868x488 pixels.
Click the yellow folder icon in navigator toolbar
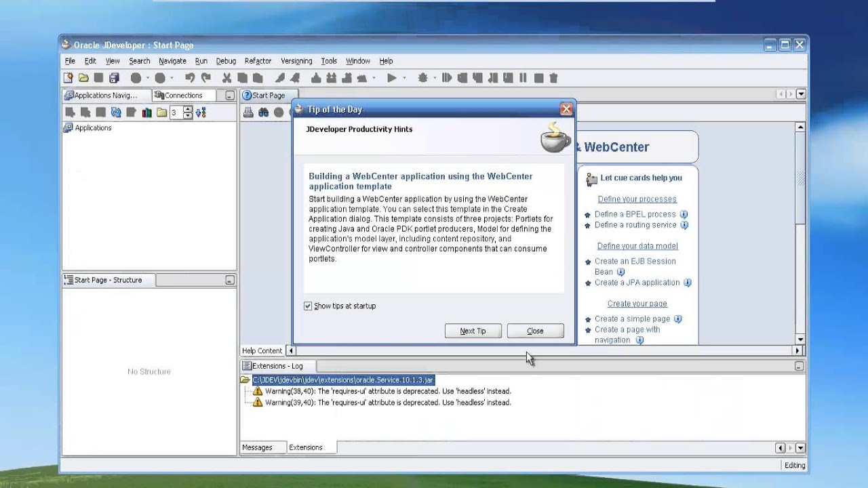coord(161,113)
